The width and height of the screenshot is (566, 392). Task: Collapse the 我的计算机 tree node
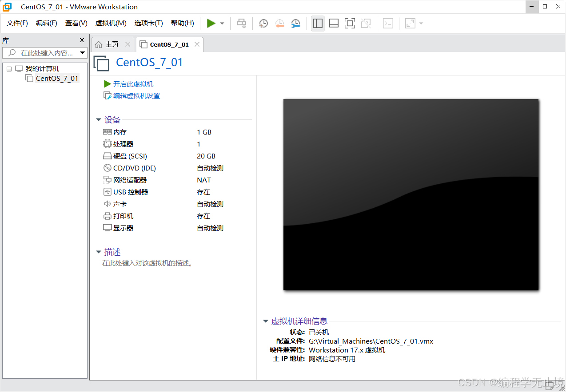(9, 69)
